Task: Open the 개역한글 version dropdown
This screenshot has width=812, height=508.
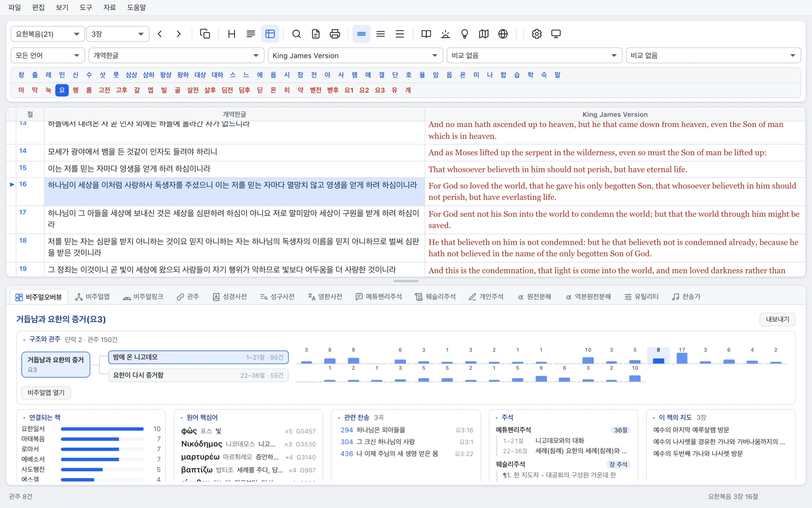Action: tap(176, 55)
